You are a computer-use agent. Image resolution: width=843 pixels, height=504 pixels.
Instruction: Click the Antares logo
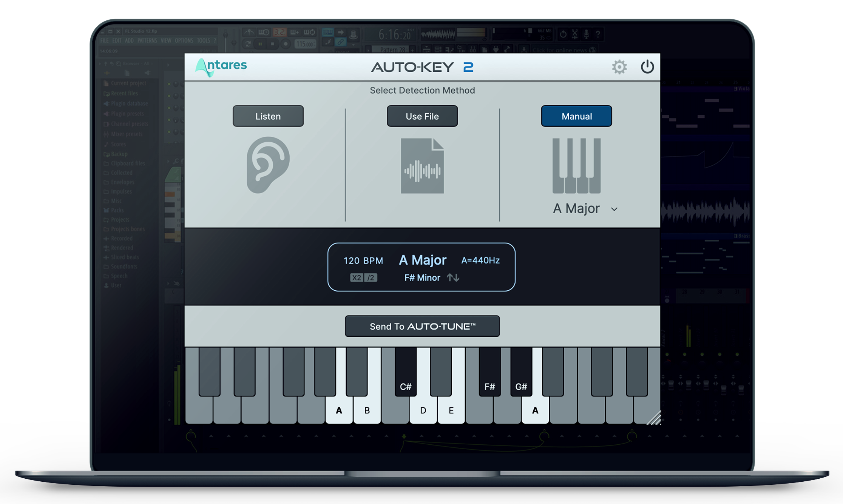pyautogui.click(x=221, y=66)
